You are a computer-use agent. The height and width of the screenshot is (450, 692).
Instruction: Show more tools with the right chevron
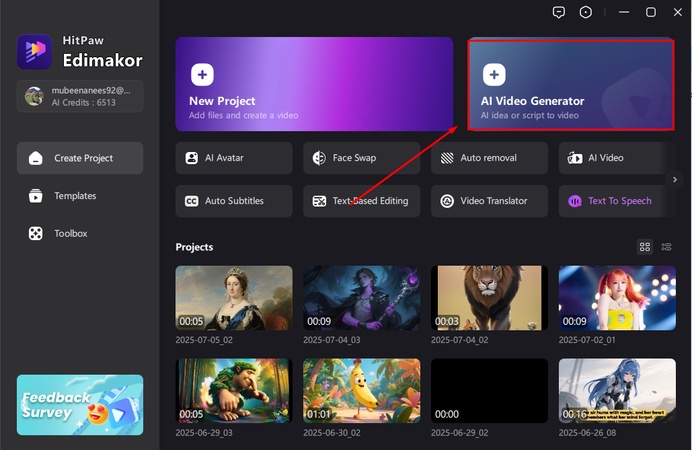(x=674, y=180)
